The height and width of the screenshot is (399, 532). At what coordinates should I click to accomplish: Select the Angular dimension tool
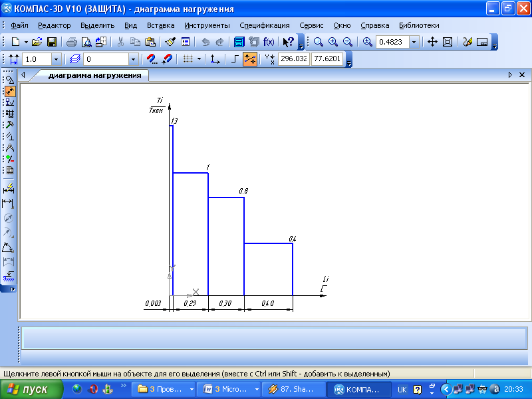8,247
